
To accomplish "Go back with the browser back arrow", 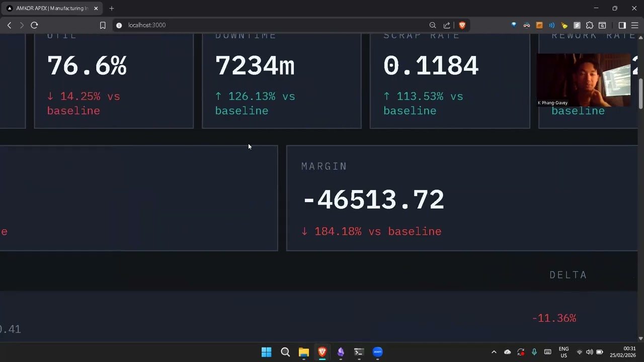I will pos(9,25).
